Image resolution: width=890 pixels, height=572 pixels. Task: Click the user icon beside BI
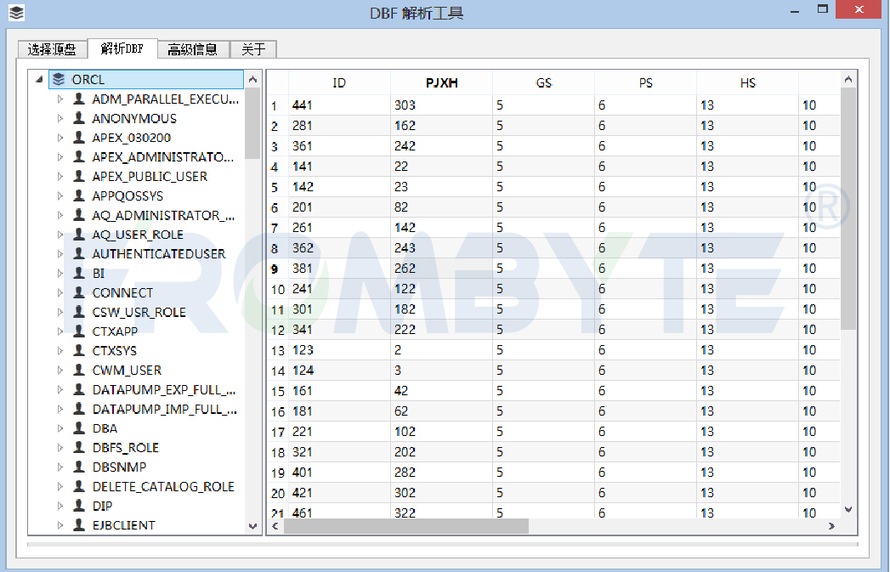(79, 273)
